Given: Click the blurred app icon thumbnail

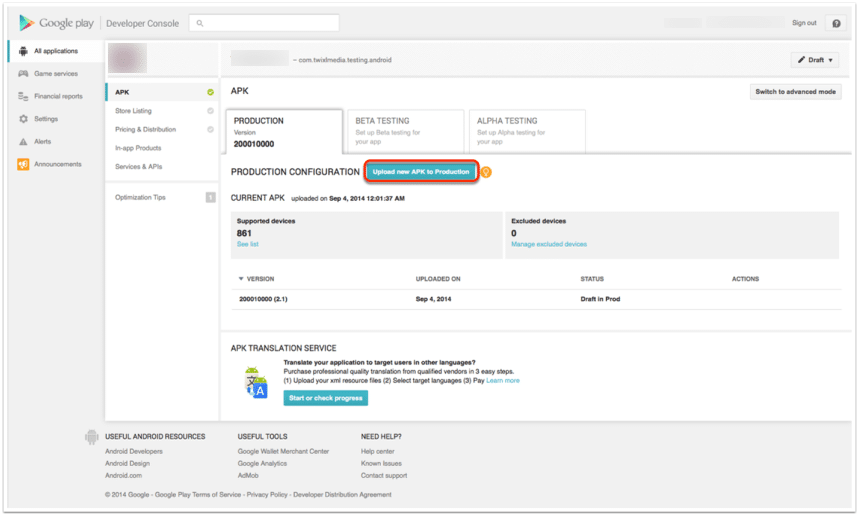Looking at the screenshot, I should tap(127, 58).
